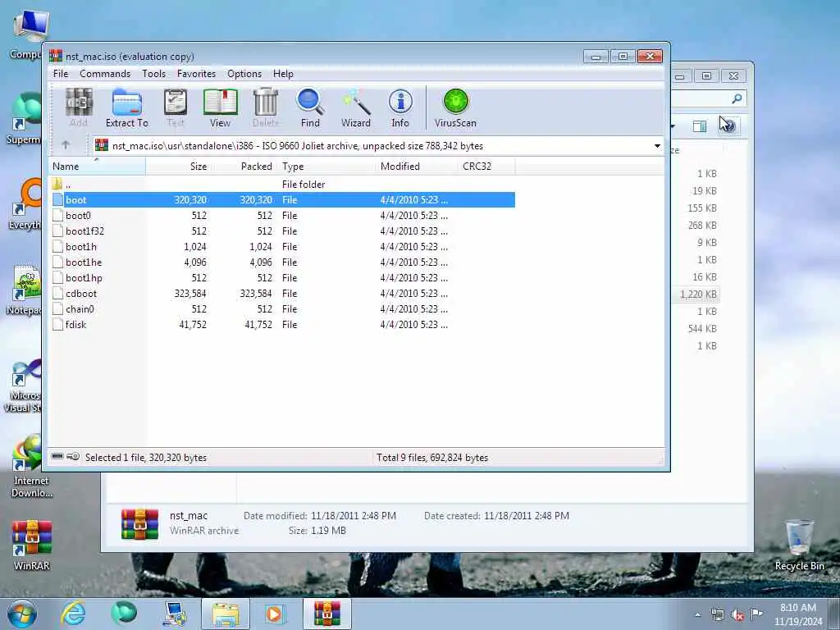Click the help icon in Explorer window
The width and height of the screenshot is (840, 630).
point(728,126)
